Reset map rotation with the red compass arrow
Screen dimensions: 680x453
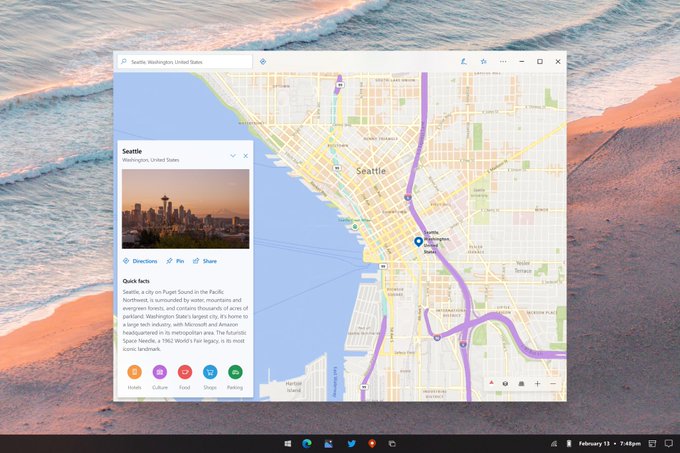pyautogui.click(x=491, y=383)
